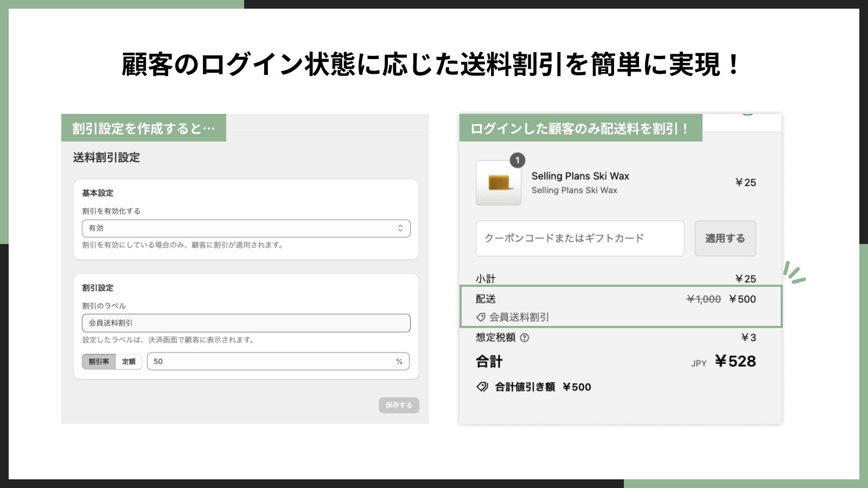Click the クーポンコードまたはギフトカード input field
Viewport: 868px width, 488px height.
point(580,238)
